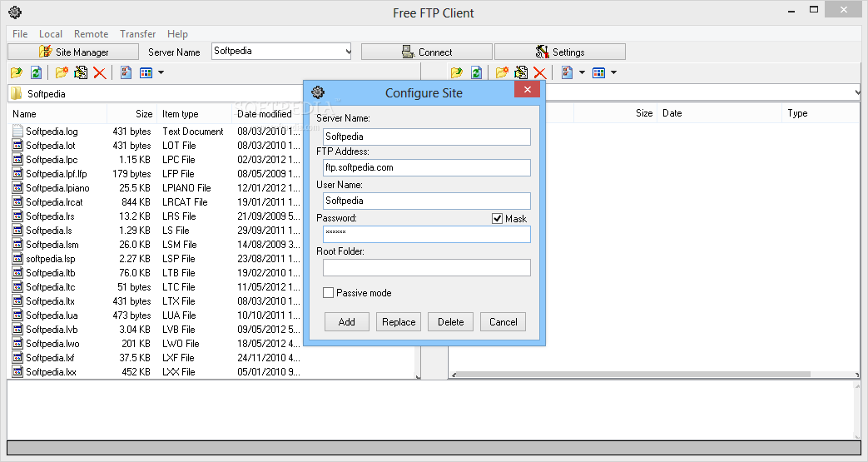This screenshot has width=868, height=462.
Task: Select the Softpedia.ltb file row
Action: (x=156, y=272)
